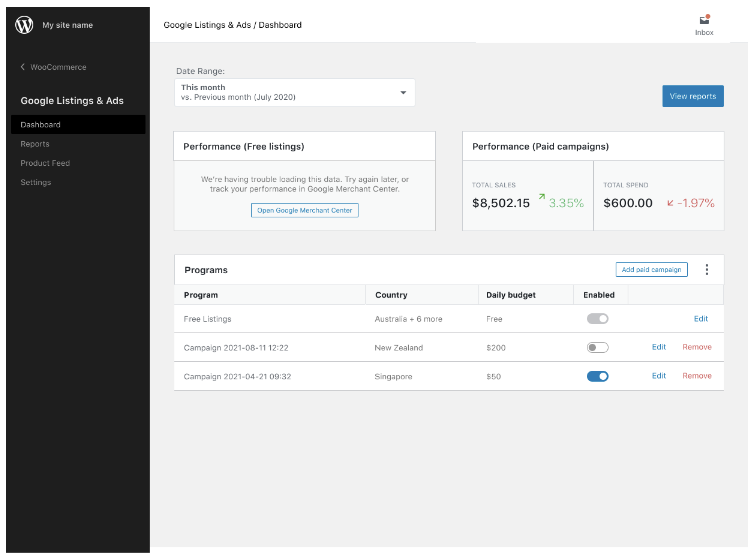The height and width of the screenshot is (555, 756).
Task: Enable the New Zealand campaign toggle
Action: point(597,347)
